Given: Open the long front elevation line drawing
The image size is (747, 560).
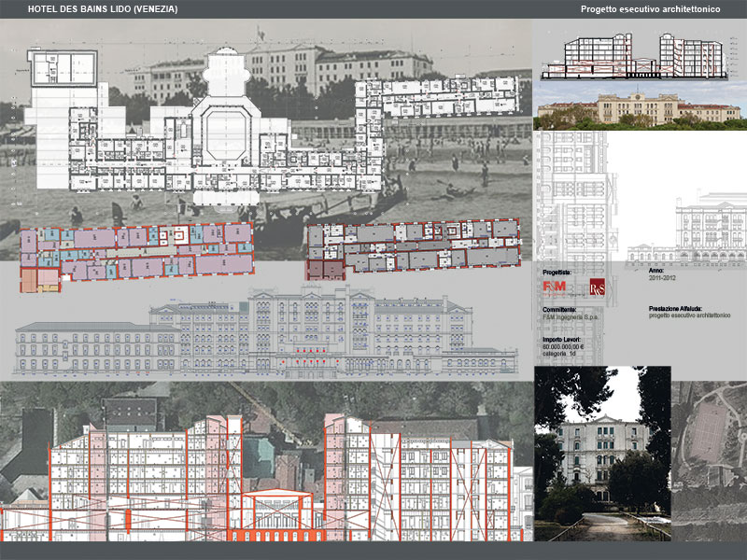Looking at the screenshot, I should click(266, 331).
